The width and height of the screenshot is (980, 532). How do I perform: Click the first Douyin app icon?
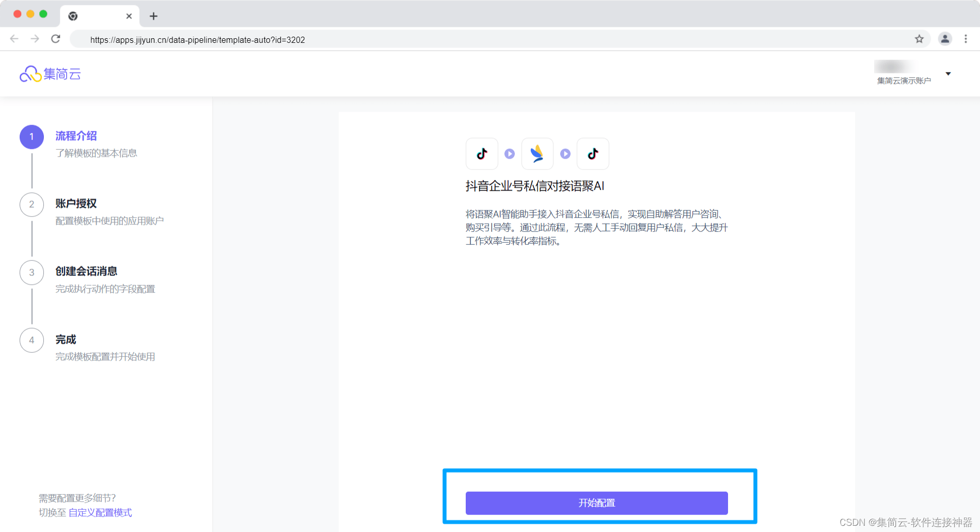[x=482, y=154]
